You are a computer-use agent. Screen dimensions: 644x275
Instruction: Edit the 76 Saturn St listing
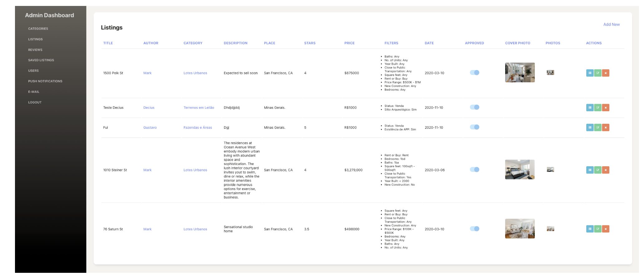pyautogui.click(x=598, y=229)
